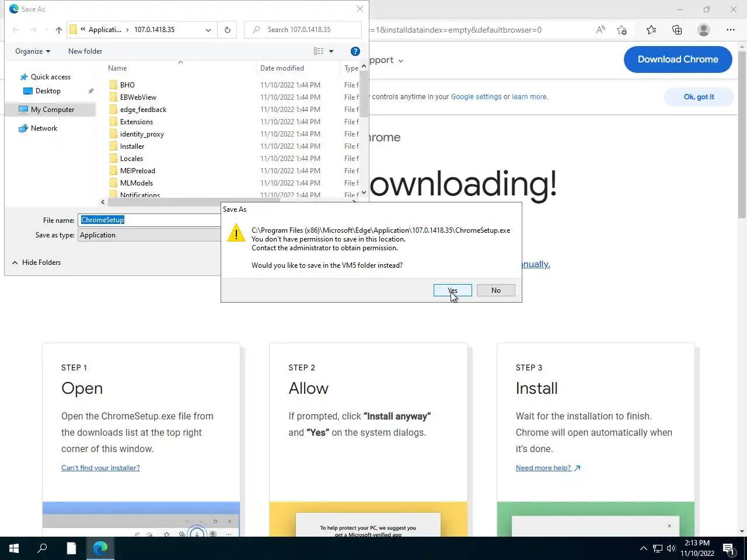Open the learn more link
Screen dimensions: 747x560
coord(529,97)
